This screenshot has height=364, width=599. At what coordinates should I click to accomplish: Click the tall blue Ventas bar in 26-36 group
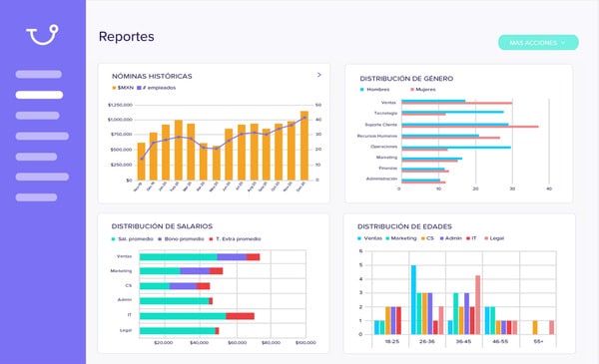point(413,300)
